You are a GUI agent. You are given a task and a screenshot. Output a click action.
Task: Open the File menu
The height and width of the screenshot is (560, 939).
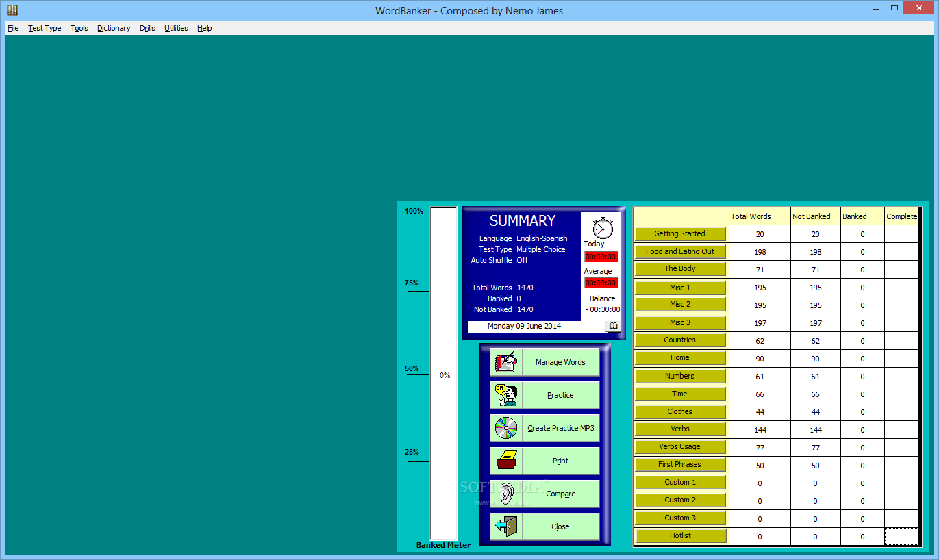tap(13, 28)
